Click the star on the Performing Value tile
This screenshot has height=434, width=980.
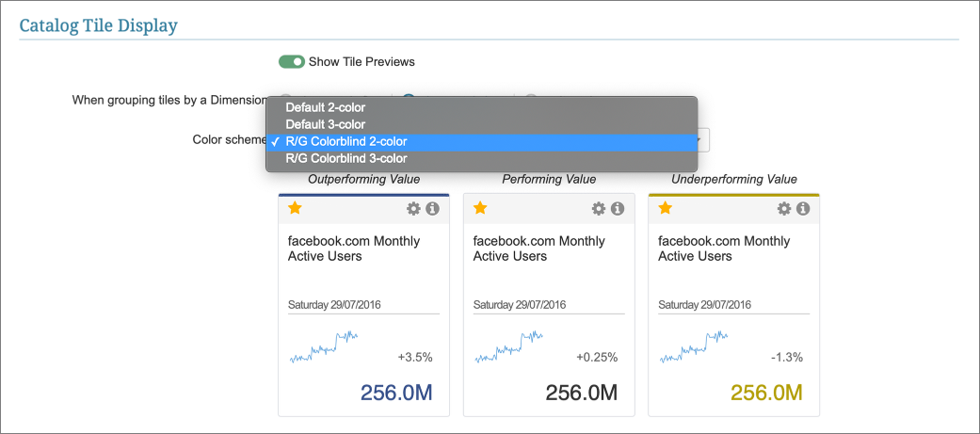pos(480,208)
